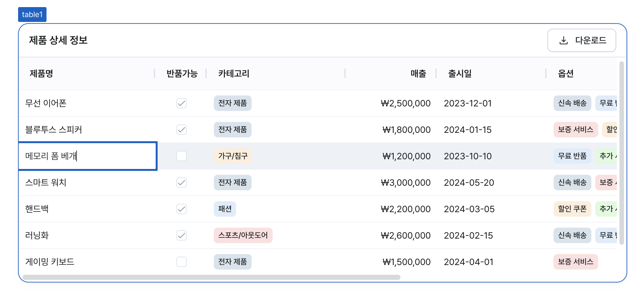The height and width of the screenshot is (296, 644).
Task: Sort by 제품명 column header
Action: coord(41,74)
